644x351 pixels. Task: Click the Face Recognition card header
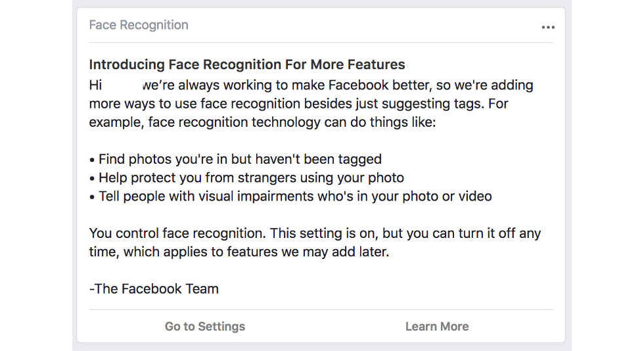coord(139,26)
